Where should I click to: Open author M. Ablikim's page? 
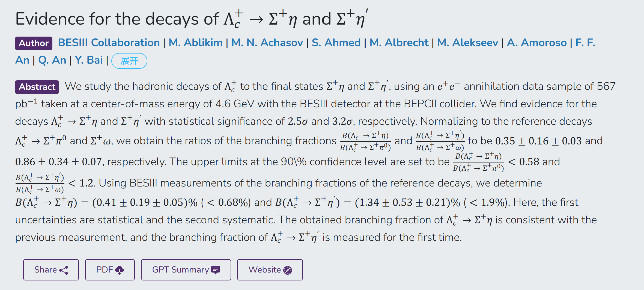click(x=196, y=43)
